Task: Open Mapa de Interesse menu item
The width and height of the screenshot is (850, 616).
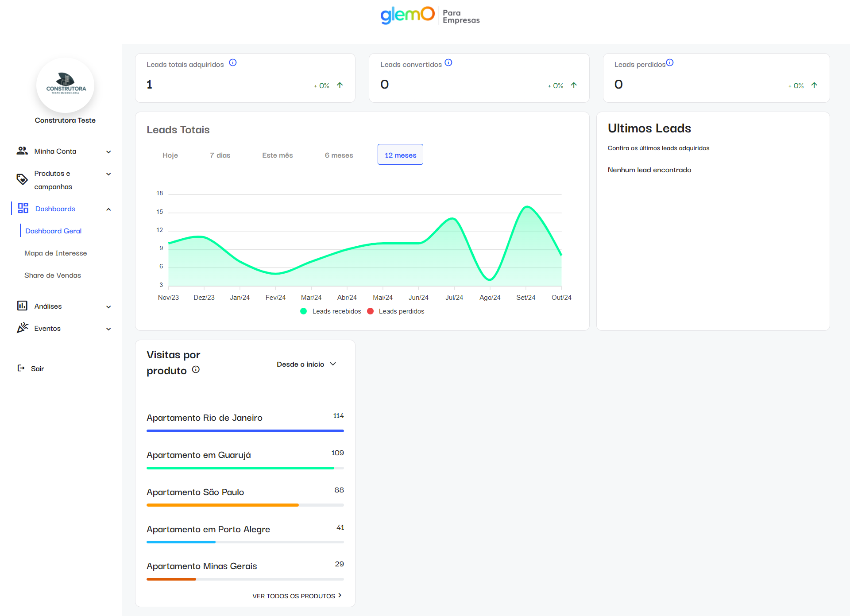Action: click(x=56, y=253)
